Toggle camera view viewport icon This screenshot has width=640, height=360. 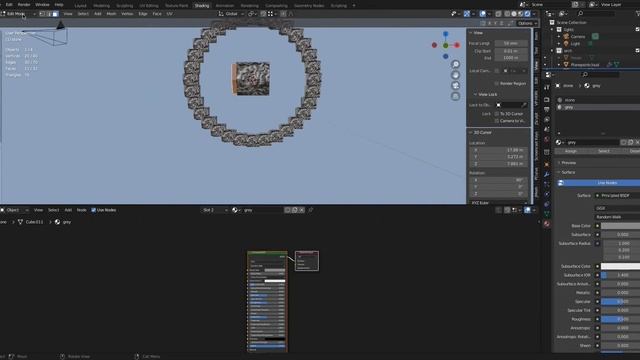click(x=456, y=85)
